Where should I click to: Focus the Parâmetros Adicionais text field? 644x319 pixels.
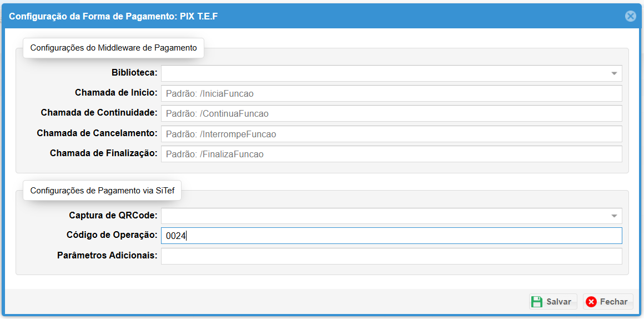[x=391, y=256]
